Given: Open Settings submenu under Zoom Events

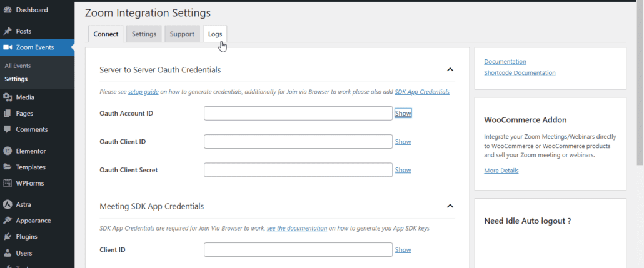Looking at the screenshot, I should [x=16, y=79].
